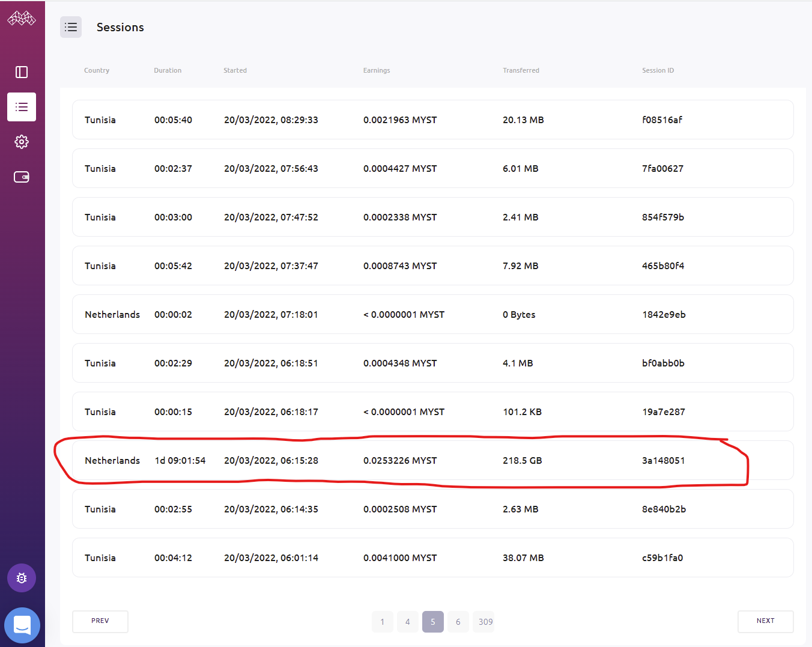Select session ID 1842e9eb
812x647 pixels.
pos(664,314)
